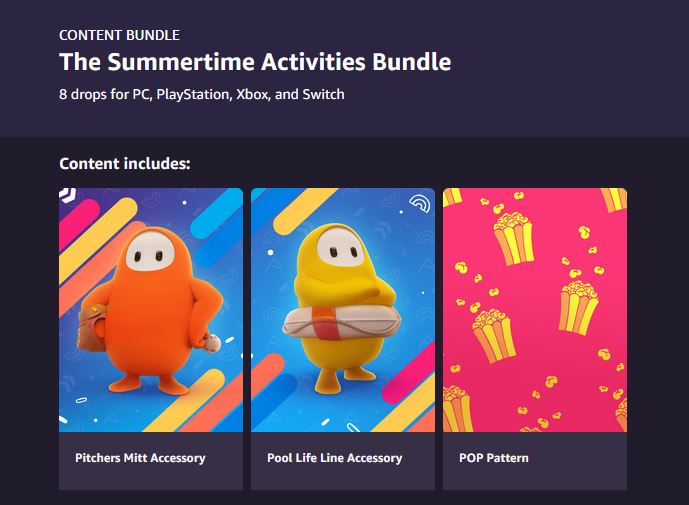The width and height of the screenshot is (689, 505).
Task: Click the Content includes heading
Action: point(125,163)
